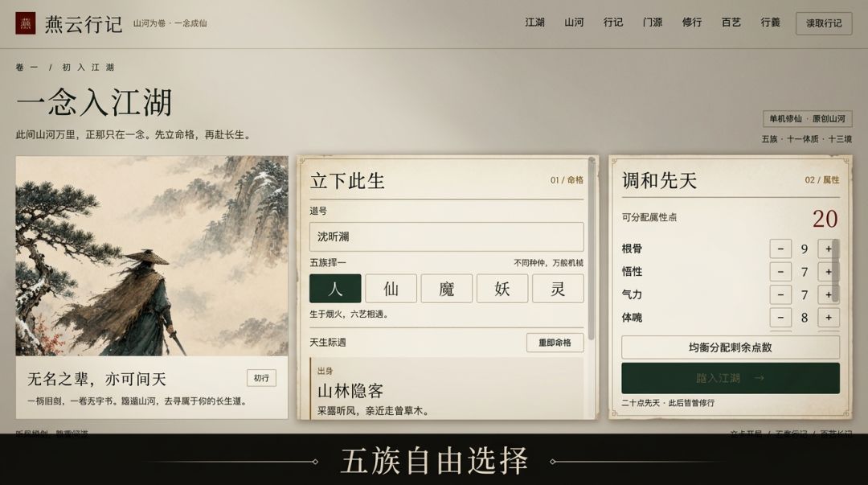The width and height of the screenshot is (868, 485).
Task: Decrease 气力 with the minus button
Action: (780, 294)
